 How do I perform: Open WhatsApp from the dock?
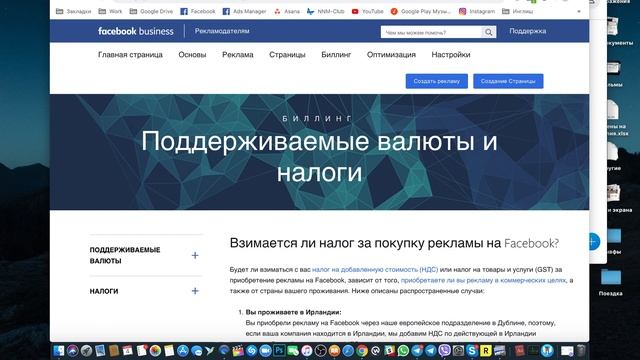click(x=403, y=350)
